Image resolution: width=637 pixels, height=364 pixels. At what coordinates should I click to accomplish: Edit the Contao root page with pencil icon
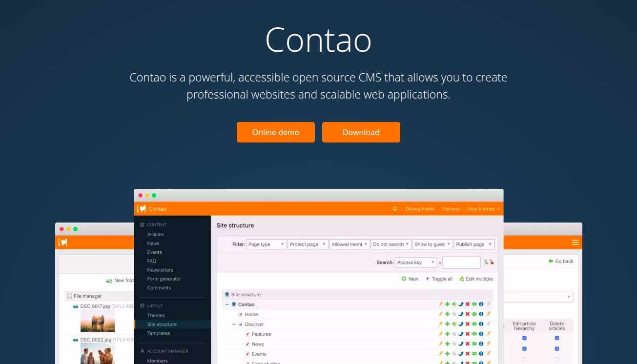point(441,304)
